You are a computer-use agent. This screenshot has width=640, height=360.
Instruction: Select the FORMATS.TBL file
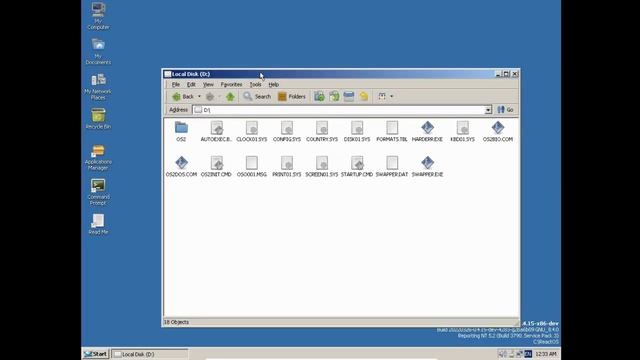[x=392, y=131]
